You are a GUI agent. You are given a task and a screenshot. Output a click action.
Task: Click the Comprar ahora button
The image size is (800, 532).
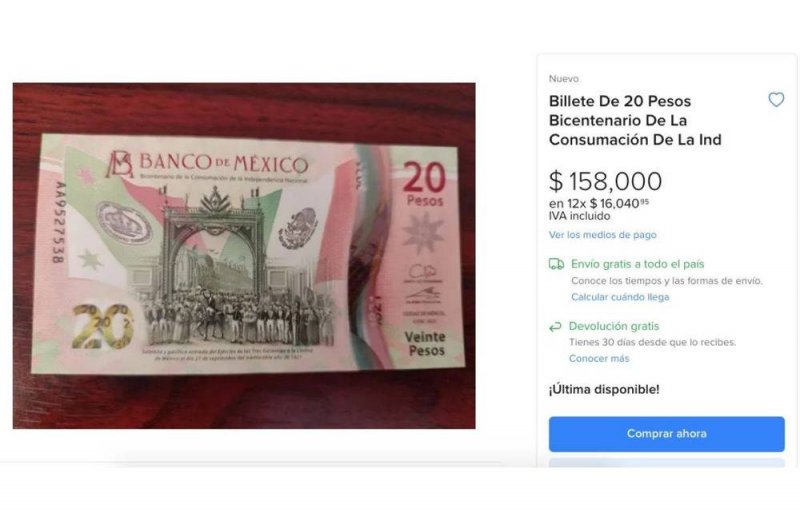pos(666,434)
